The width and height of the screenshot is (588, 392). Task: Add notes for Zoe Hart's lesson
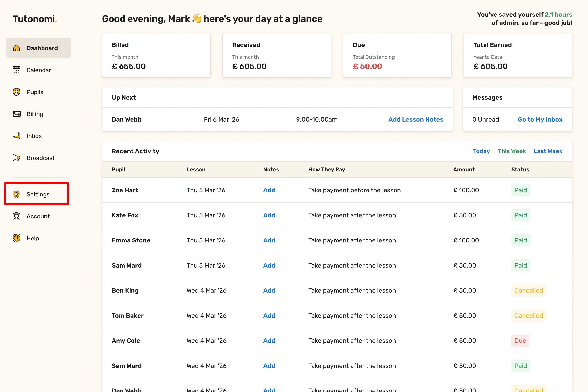click(x=269, y=190)
